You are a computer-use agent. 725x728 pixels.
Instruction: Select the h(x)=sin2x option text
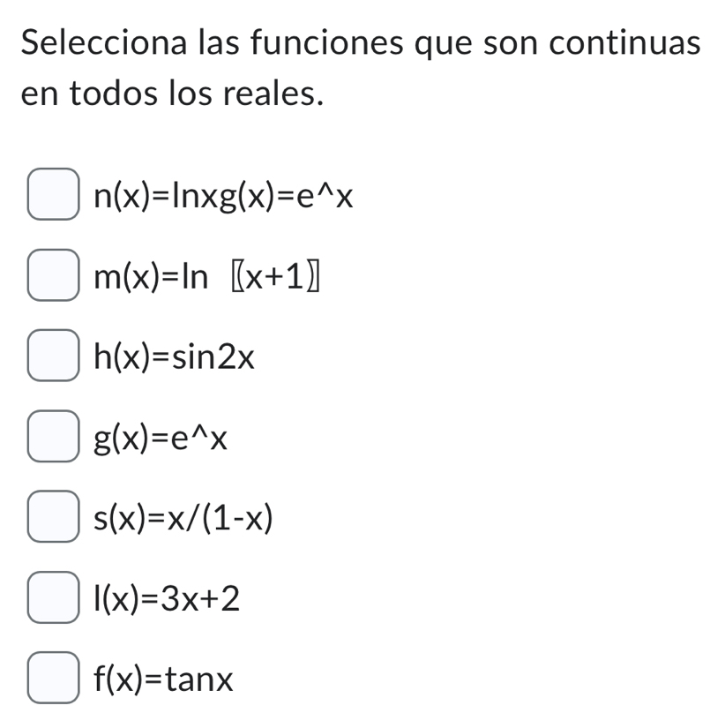[174, 356]
